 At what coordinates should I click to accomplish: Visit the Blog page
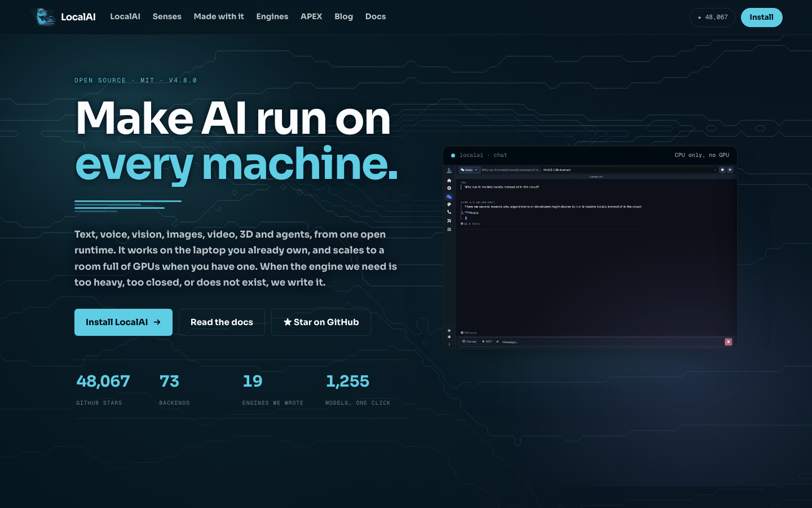pos(343,16)
